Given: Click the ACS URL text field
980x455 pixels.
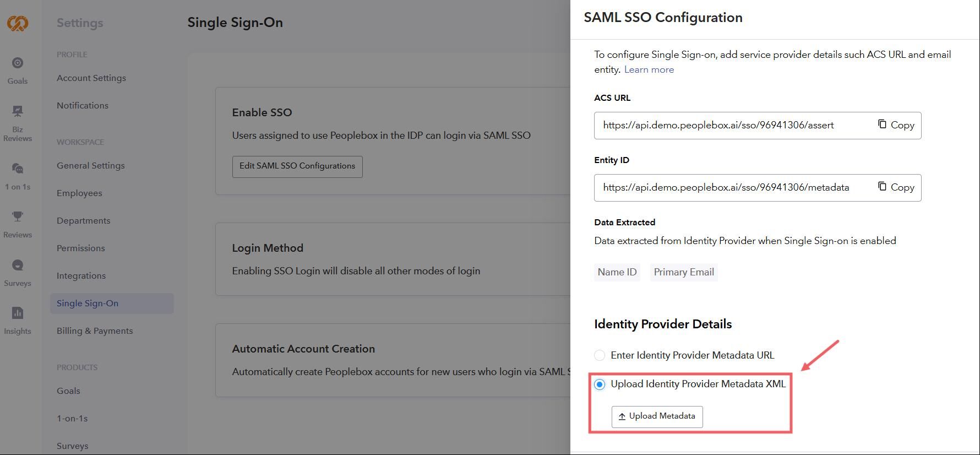Looking at the screenshot, I should (733, 126).
